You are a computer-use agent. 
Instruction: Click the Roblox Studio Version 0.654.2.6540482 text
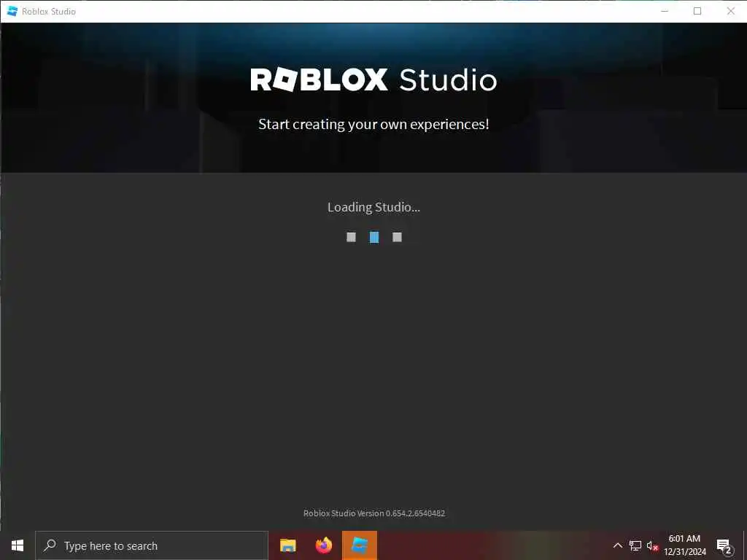(x=374, y=513)
